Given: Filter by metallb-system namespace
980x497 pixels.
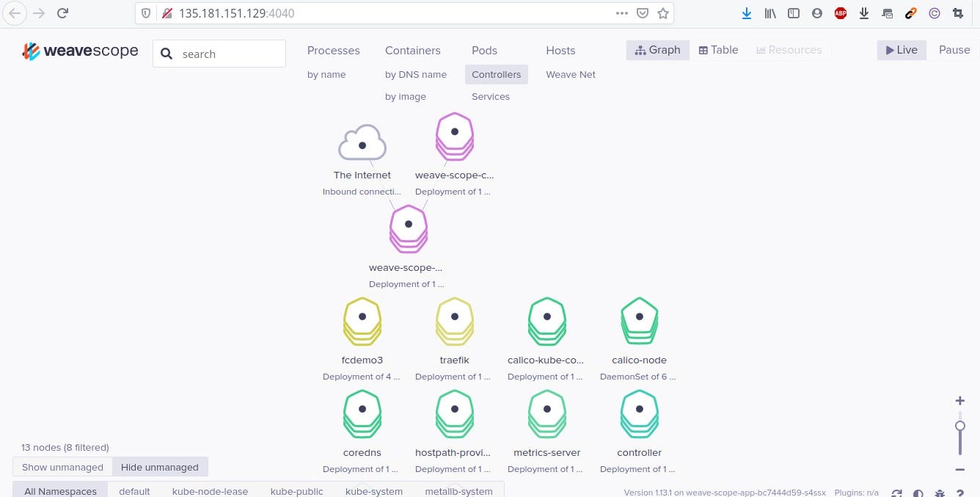Looking at the screenshot, I should (458, 490).
